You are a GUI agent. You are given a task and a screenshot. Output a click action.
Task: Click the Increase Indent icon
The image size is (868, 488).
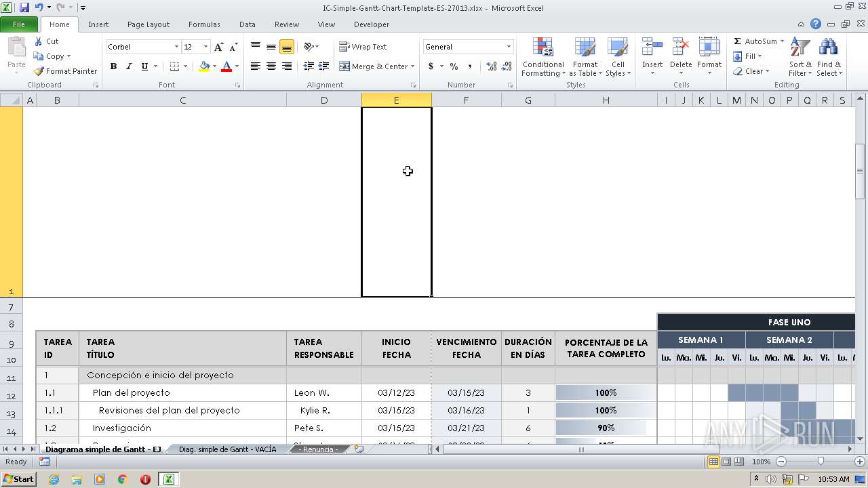coord(324,66)
